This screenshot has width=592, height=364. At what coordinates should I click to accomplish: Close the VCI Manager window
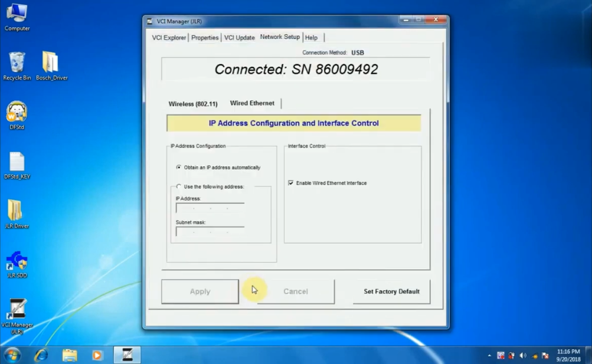tap(436, 19)
